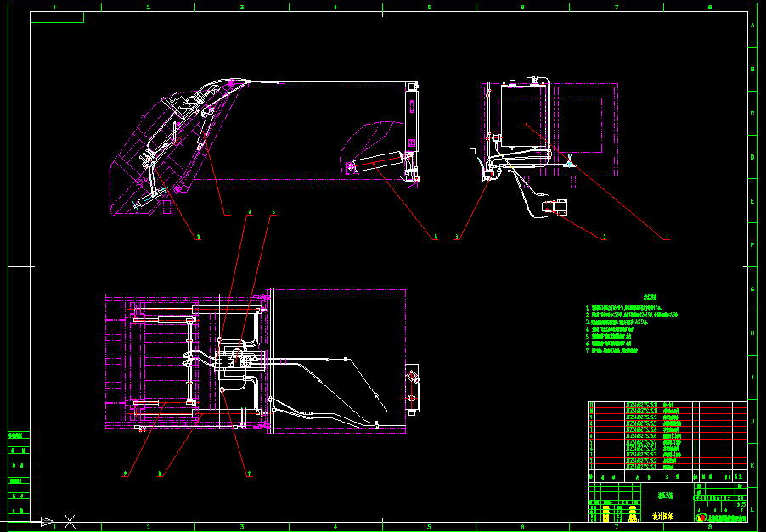Click balloon 9 below the plan view

[x=125, y=474]
